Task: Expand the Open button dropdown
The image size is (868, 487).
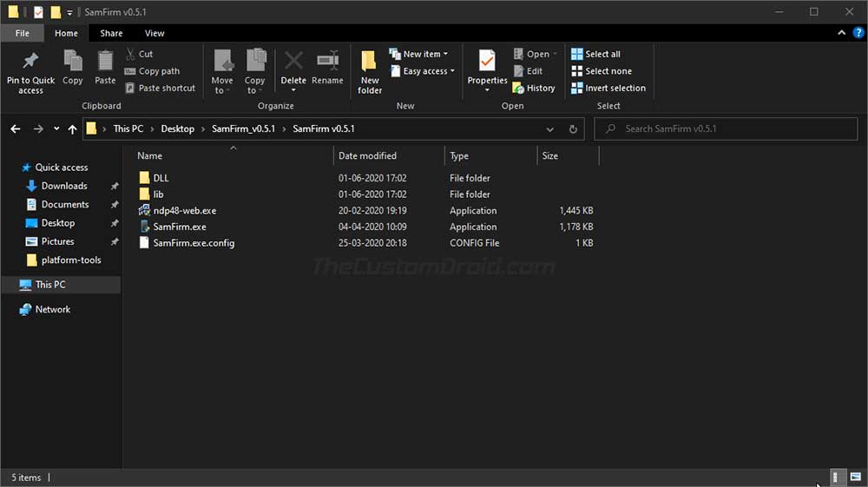Action: [x=556, y=54]
